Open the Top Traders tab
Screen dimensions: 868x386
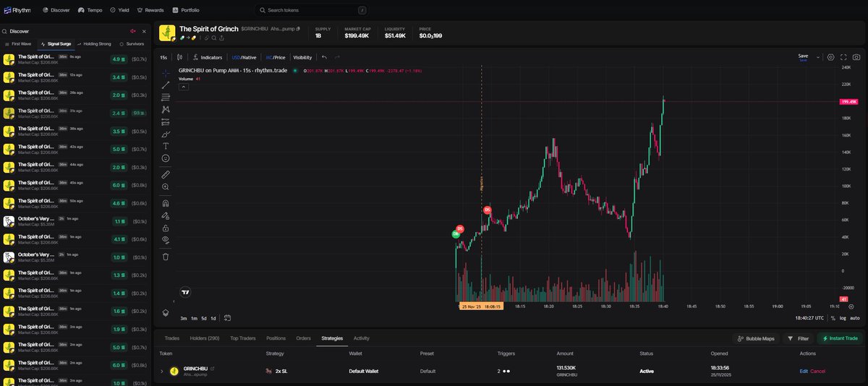pos(244,338)
